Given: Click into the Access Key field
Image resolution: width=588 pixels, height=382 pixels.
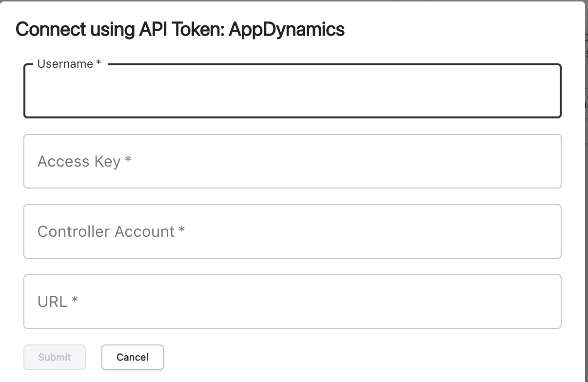Looking at the screenshot, I should point(293,161).
